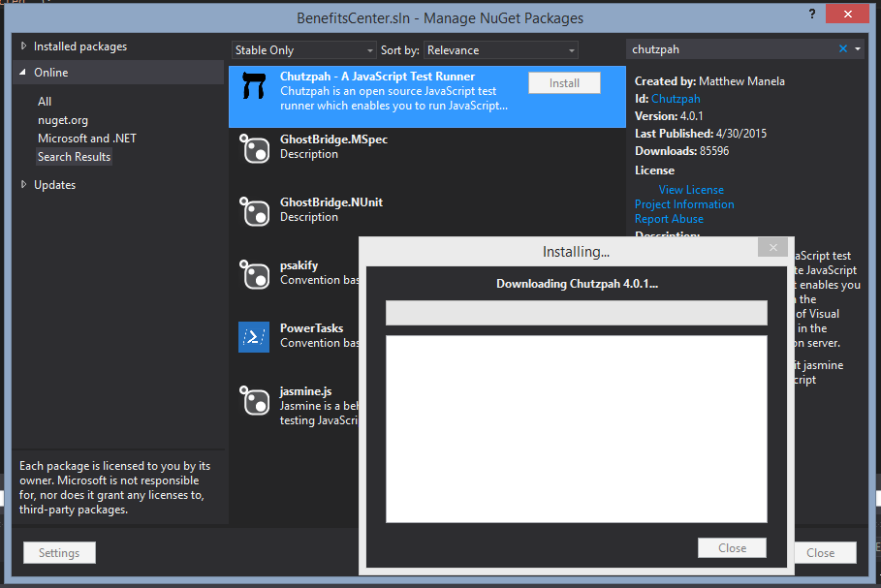The image size is (881, 588).
Task: Click Close in the Installing dialog
Action: [732, 548]
